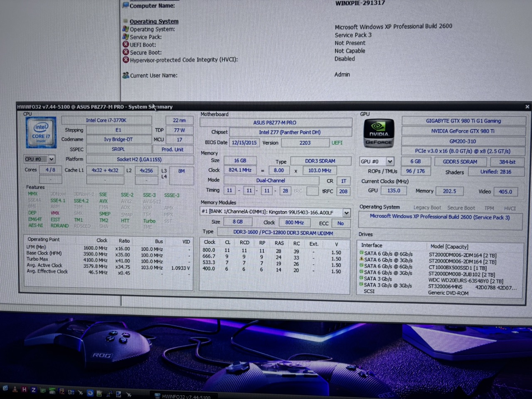Close the System Summary window

tap(527, 107)
